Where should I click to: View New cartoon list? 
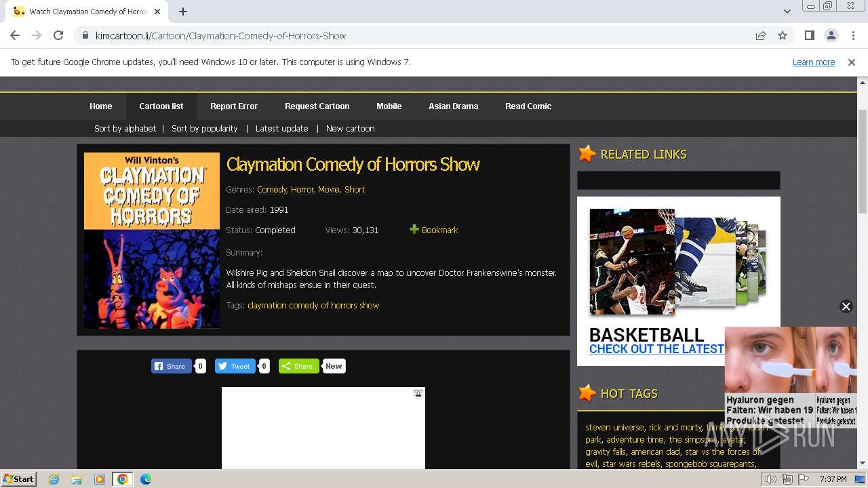click(351, 128)
